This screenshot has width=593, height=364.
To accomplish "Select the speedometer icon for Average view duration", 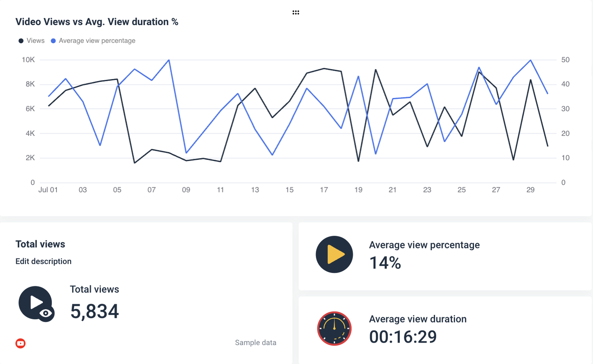I will tap(334, 328).
